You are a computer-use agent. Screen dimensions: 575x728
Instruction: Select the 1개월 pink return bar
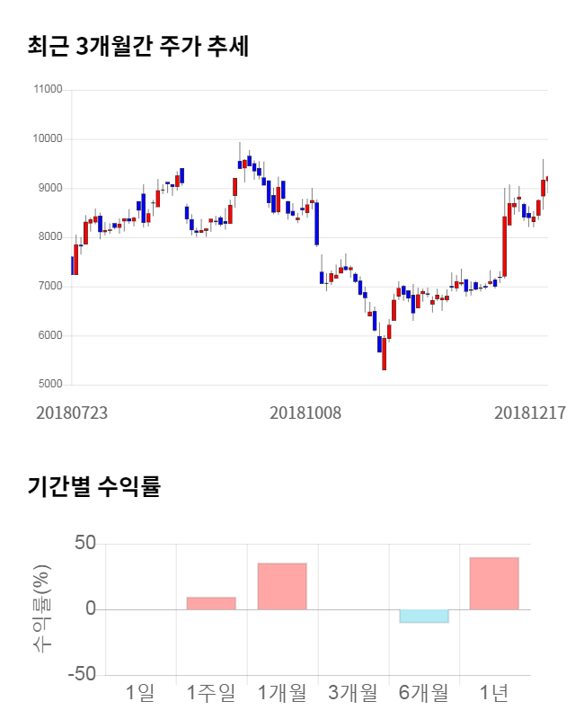coord(282,586)
